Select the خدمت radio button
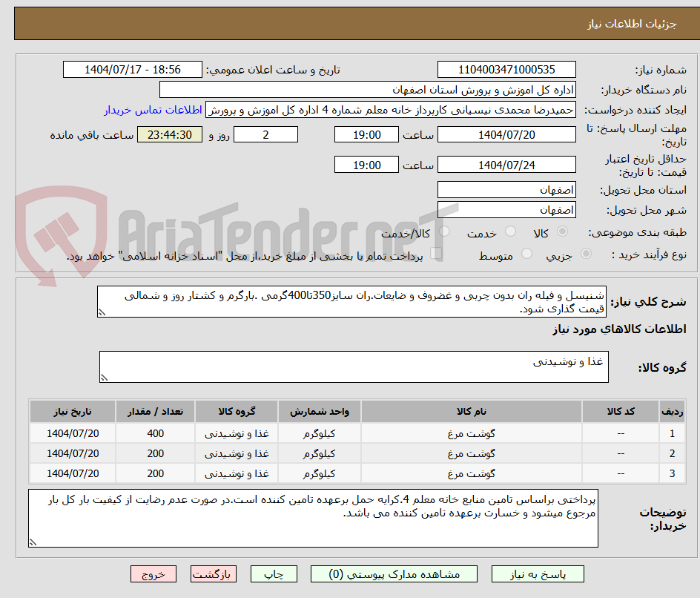700x598 pixels. (510, 231)
